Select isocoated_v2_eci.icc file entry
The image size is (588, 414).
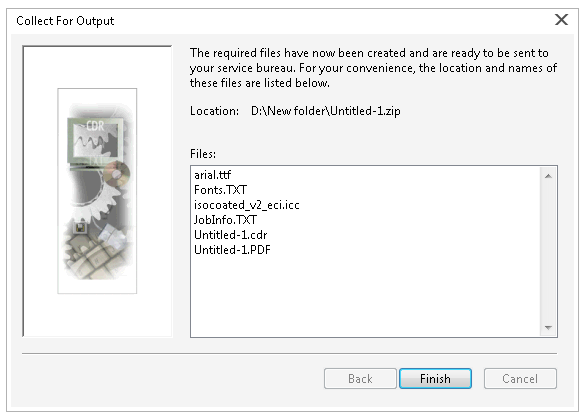246,205
